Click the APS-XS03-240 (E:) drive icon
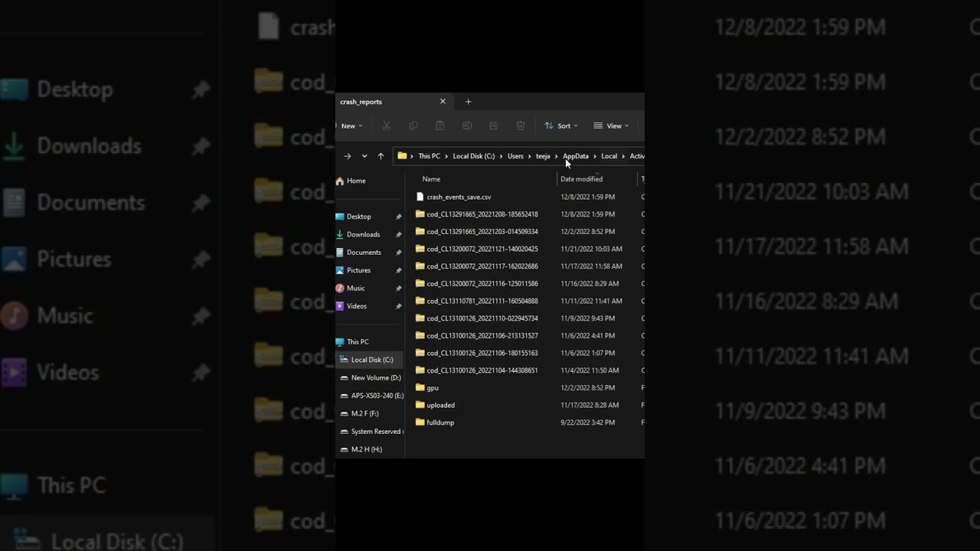Screen dimensions: 980x551 pos(345,396)
